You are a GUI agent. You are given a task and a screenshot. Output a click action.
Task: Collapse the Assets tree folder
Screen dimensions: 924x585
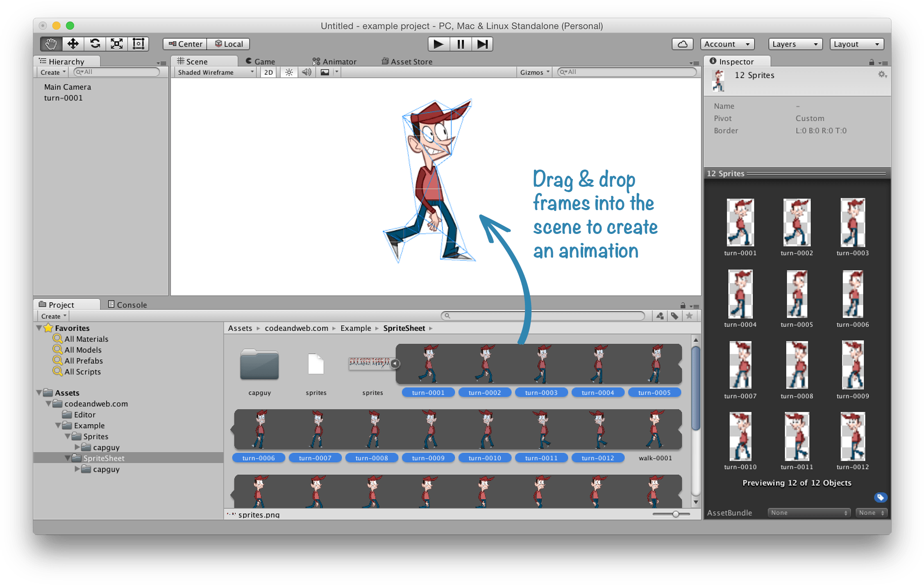[39, 393]
